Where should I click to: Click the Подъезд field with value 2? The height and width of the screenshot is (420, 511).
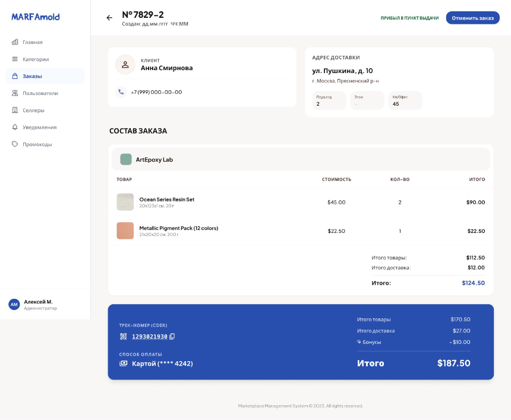point(329,100)
